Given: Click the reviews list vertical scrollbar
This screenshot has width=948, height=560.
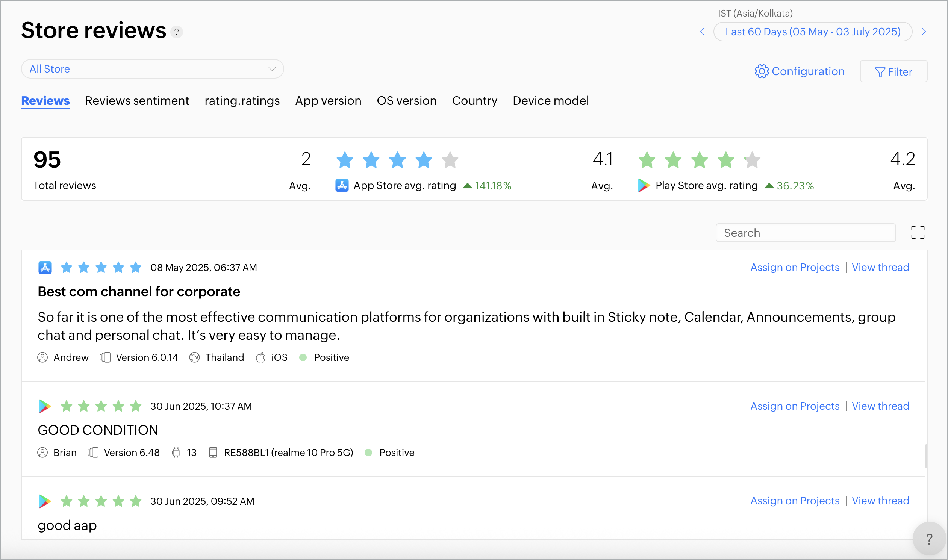Looking at the screenshot, I should click(x=926, y=456).
